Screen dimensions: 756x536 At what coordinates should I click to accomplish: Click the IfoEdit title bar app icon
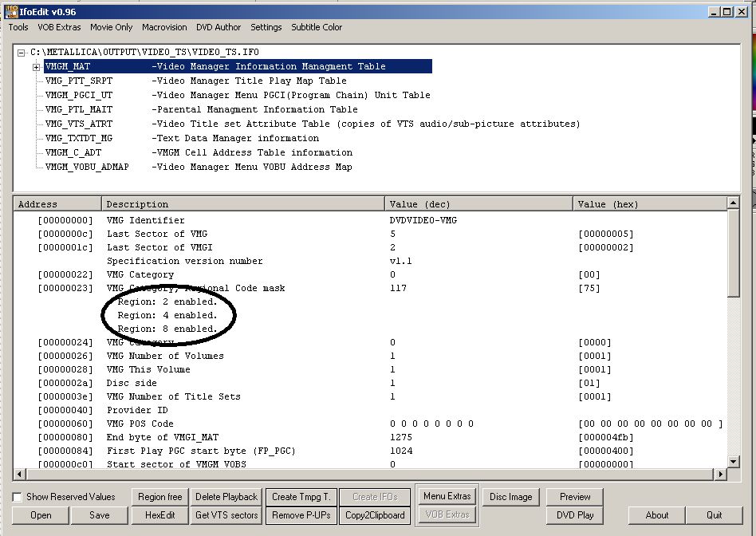tap(11, 12)
